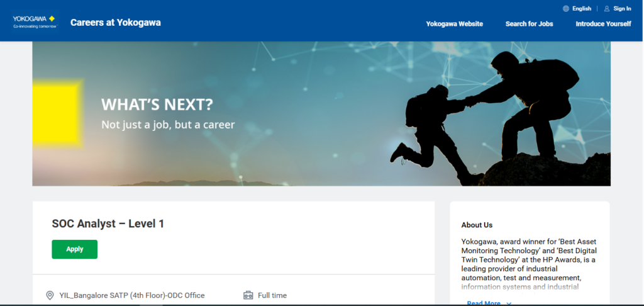
Task: Open the Introduce Yourself page
Action: (x=603, y=24)
